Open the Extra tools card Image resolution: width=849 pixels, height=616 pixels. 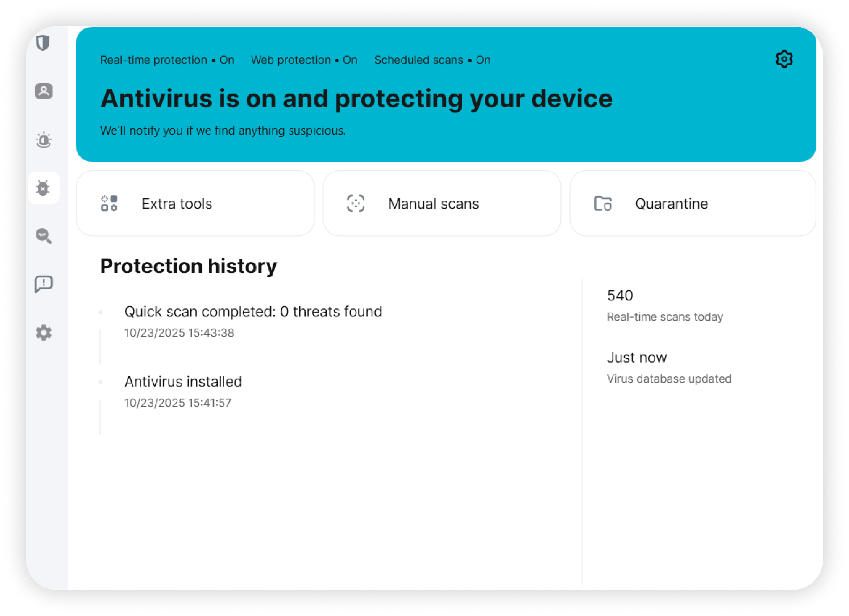pyautogui.click(x=195, y=203)
